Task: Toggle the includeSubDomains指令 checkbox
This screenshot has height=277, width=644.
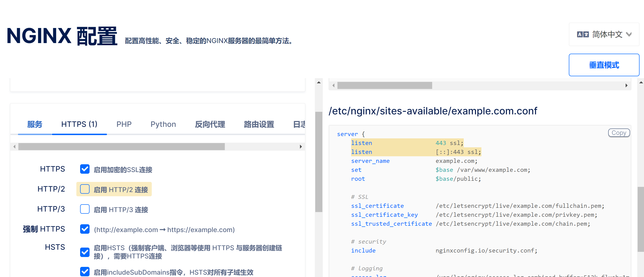Action: [x=85, y=272]
